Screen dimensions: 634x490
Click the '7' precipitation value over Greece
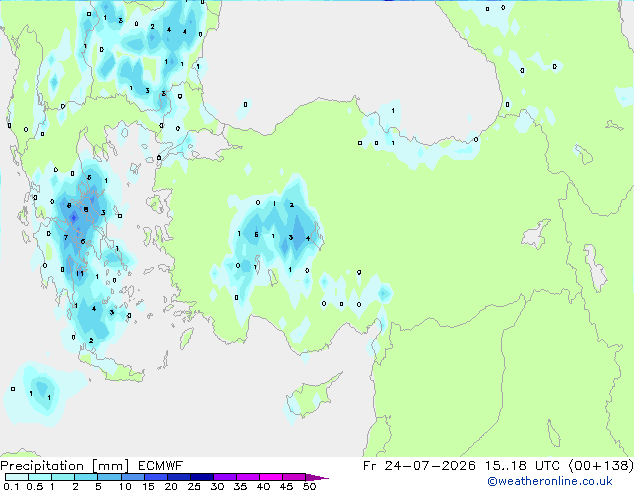coord(66,238)
